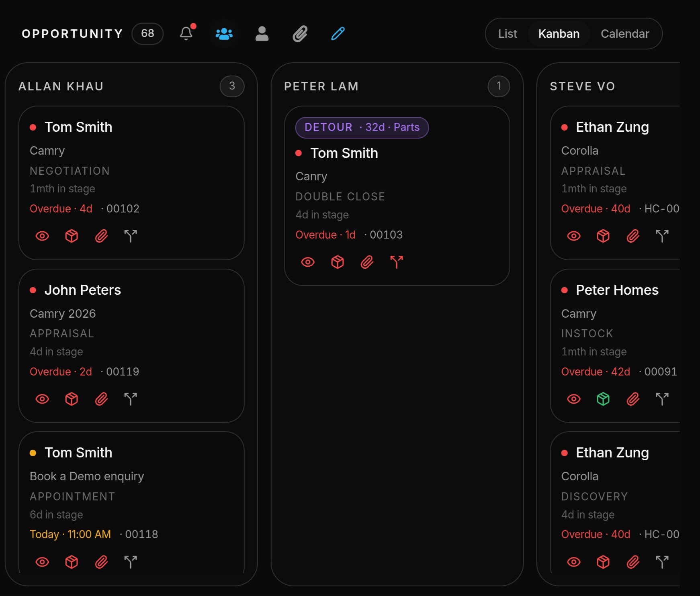The height and width of the screenshot is (596, 700).
Task: Click the Peter Lam column count badge
Action: pos(499,86)
